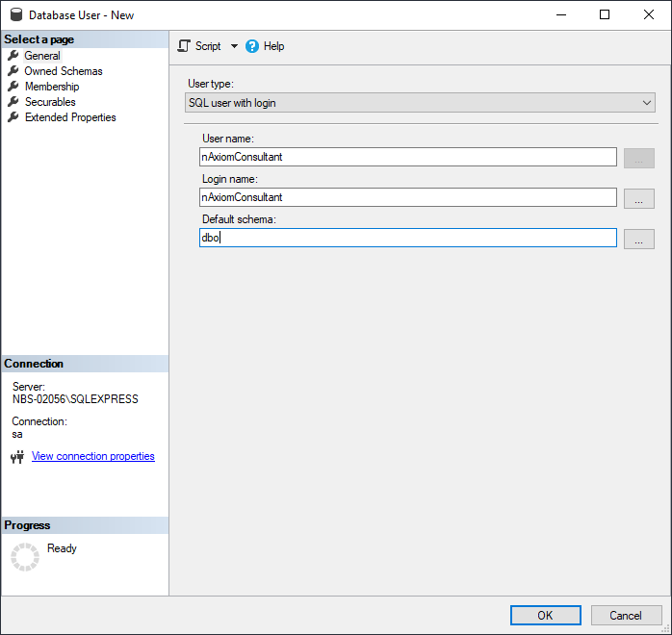The image size is (672, 635).
Task: Switch to the Membership page
Action: point(52,87)
